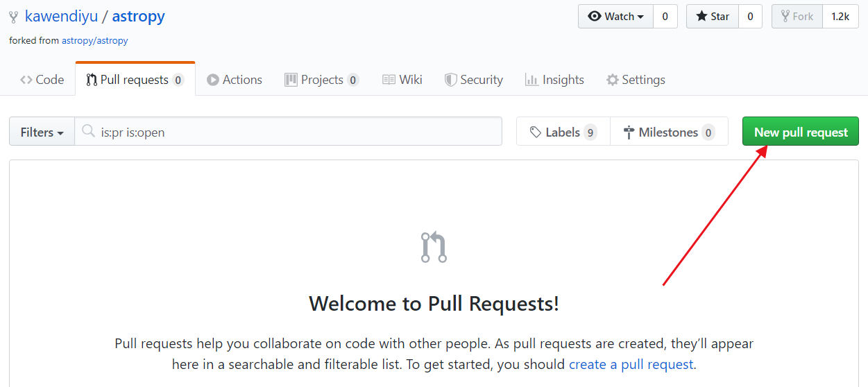
Task: Follow the astropy/astropy upstream fork link
Action: [x=95, y=40]
